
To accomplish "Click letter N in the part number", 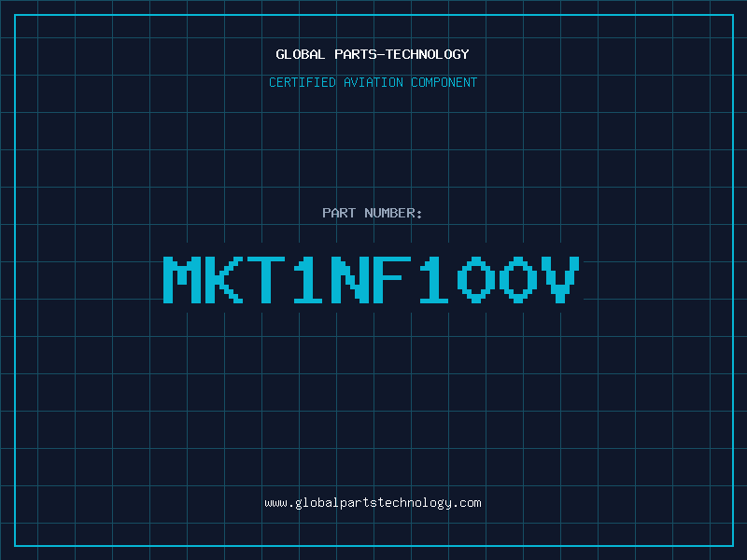I will click(350, 280).
